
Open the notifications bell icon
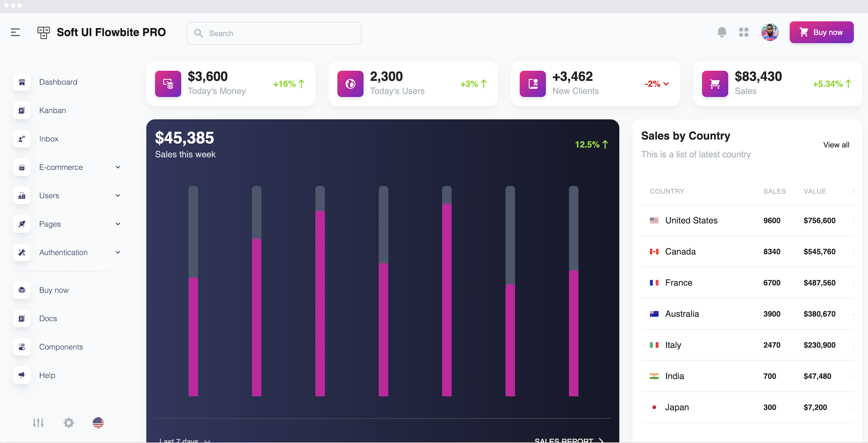pos(722,32)
